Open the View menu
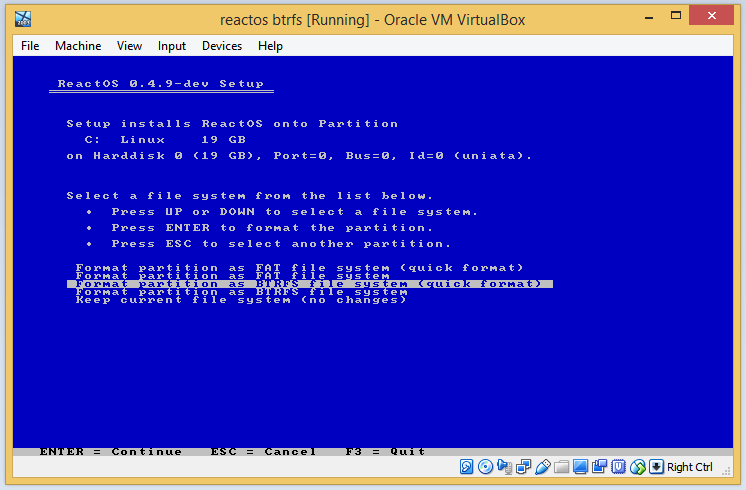The height and width of the screenshot is (490, 746). pyautogui.click(x=129, y=46)
